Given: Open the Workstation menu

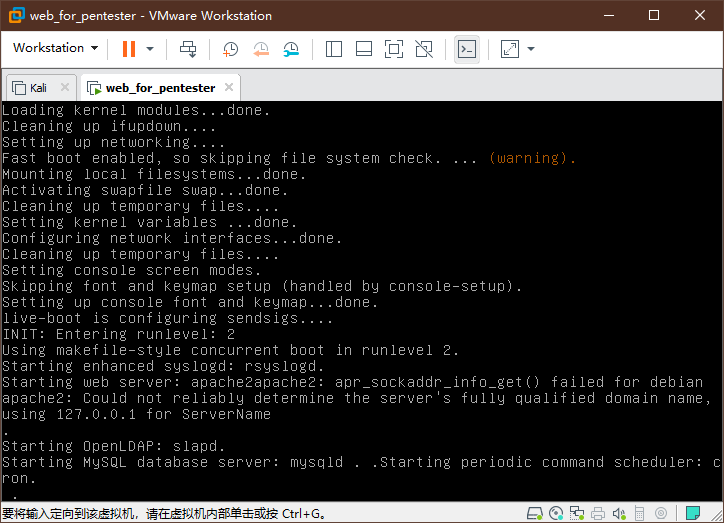Looking at the screenshot, I should click(x=55, y=48).
